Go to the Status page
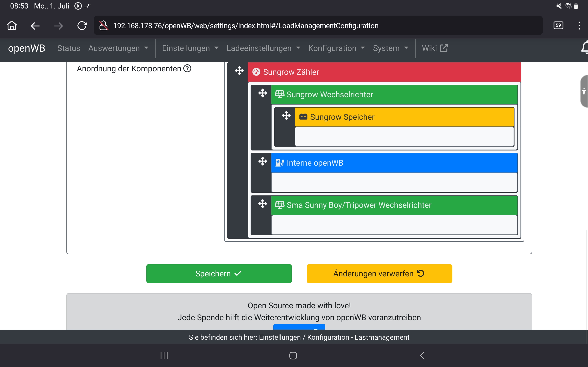The width and height of the screenshot is (588, 367). click(68, 48)
